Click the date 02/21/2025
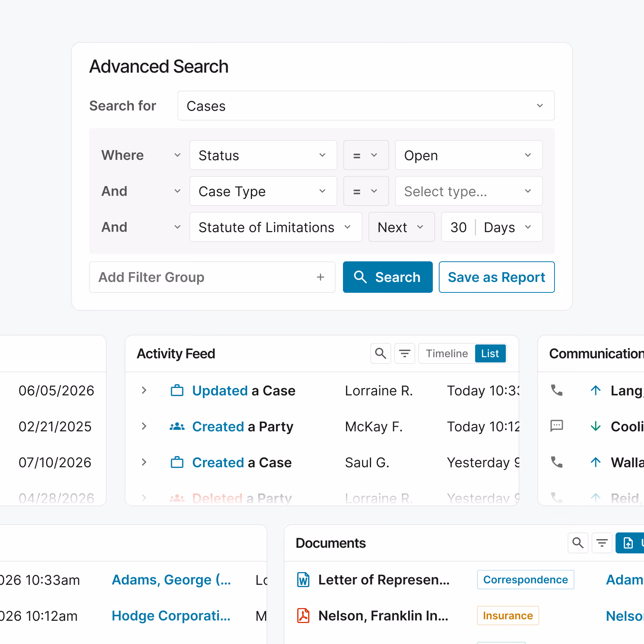This screenshot has width=644, height=644. click(55, 426)
